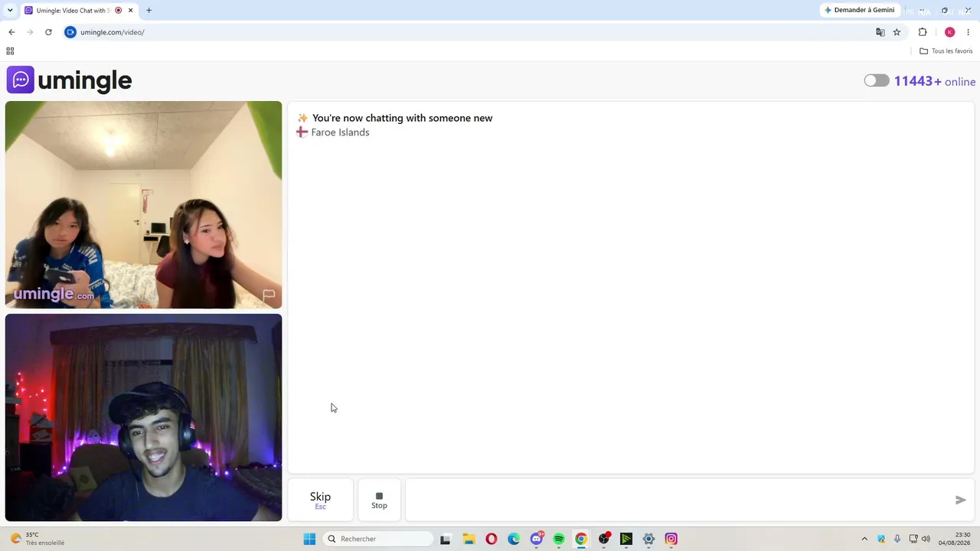
Task: Send the message with the arrow icon
Action: 960,500
